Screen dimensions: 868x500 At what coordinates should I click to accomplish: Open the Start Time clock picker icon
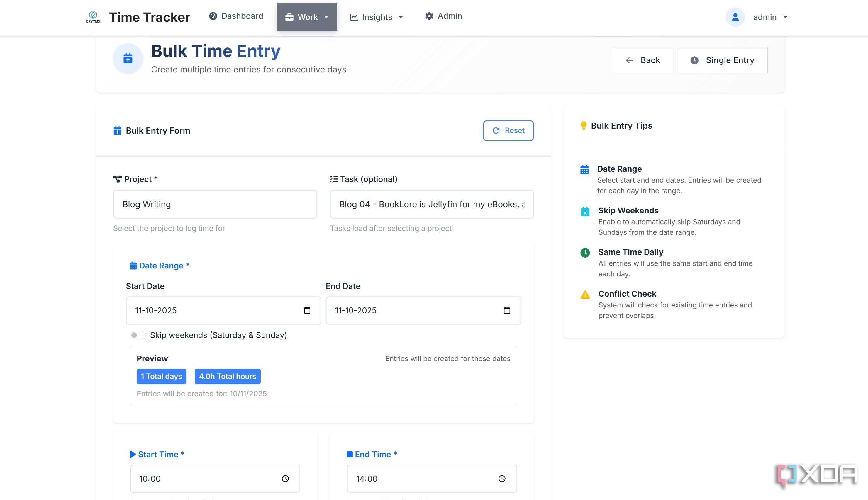285,478
